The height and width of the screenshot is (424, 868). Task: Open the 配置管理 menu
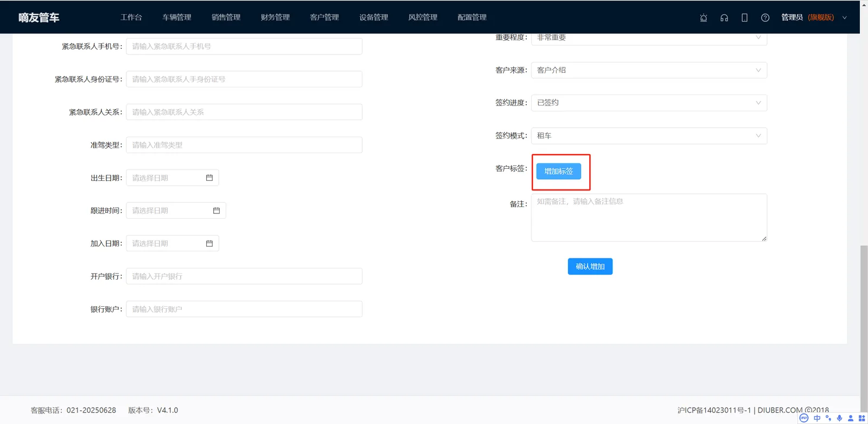pyautogui.click(x=472, y=17)
